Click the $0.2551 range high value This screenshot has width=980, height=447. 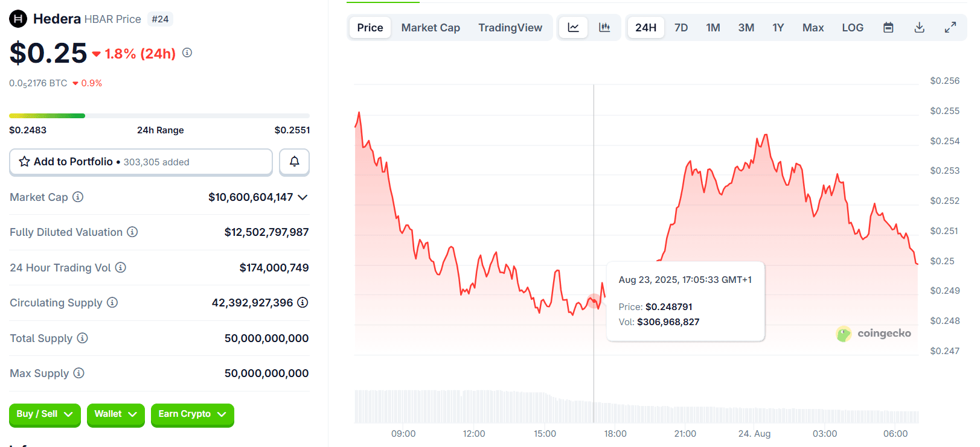[x=292, y=130]
